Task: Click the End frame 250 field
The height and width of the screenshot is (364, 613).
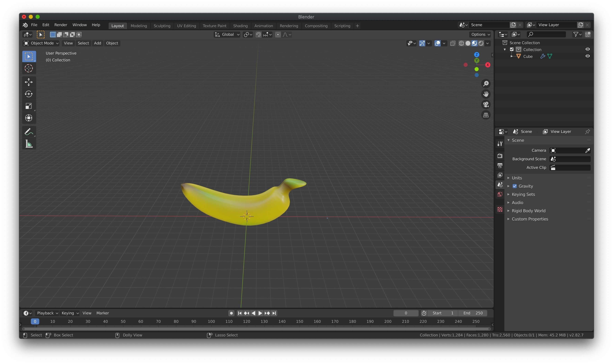Action: [473, 313]
